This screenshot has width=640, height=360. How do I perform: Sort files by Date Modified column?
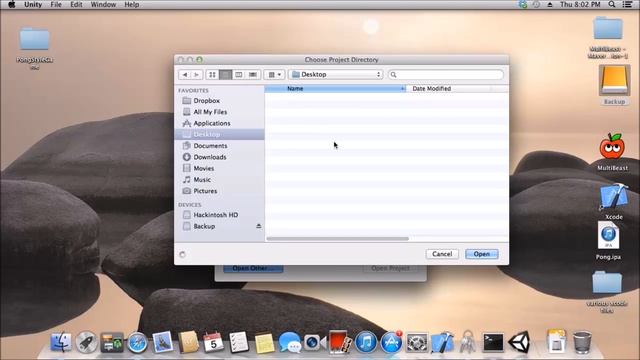[449, 89]
